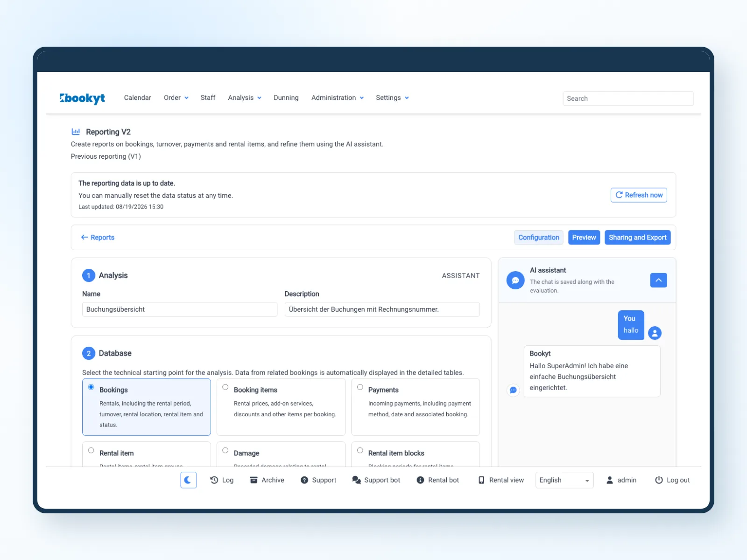The width and height of the screenshot is (747, 560).
Task: Switch to the Configuration tab
Action: coord(539,238)
